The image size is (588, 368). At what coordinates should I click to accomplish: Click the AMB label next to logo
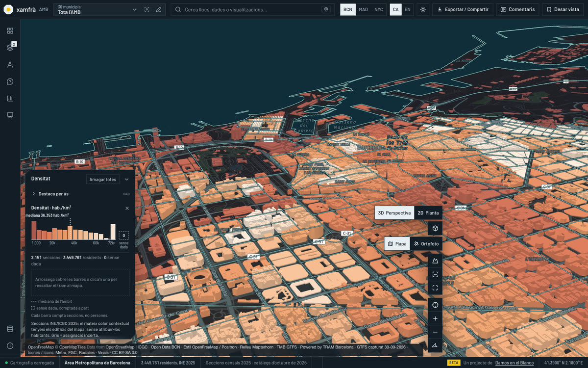point(44,9)
